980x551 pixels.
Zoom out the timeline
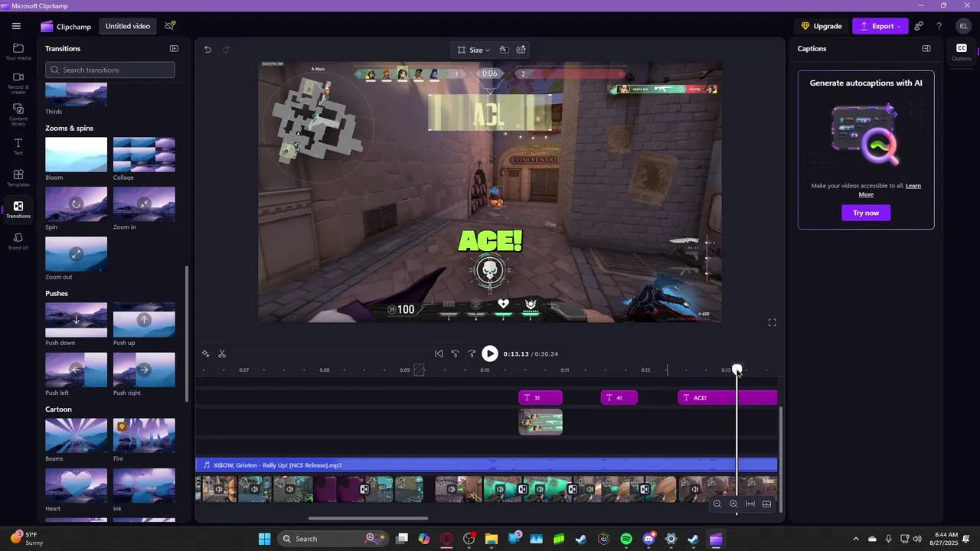pos(717,504)
